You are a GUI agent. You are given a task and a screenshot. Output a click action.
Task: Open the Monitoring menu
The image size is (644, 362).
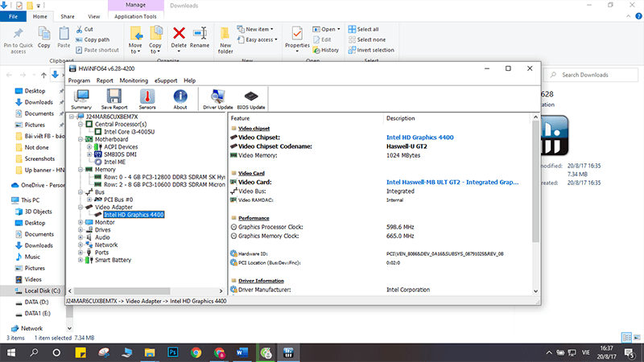point(134,80)
